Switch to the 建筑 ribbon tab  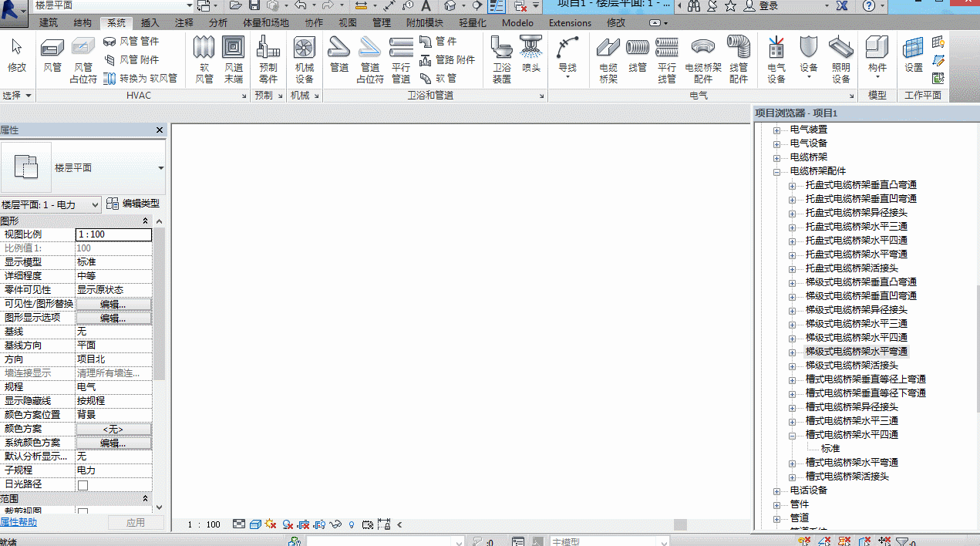(x=49, y=23)
